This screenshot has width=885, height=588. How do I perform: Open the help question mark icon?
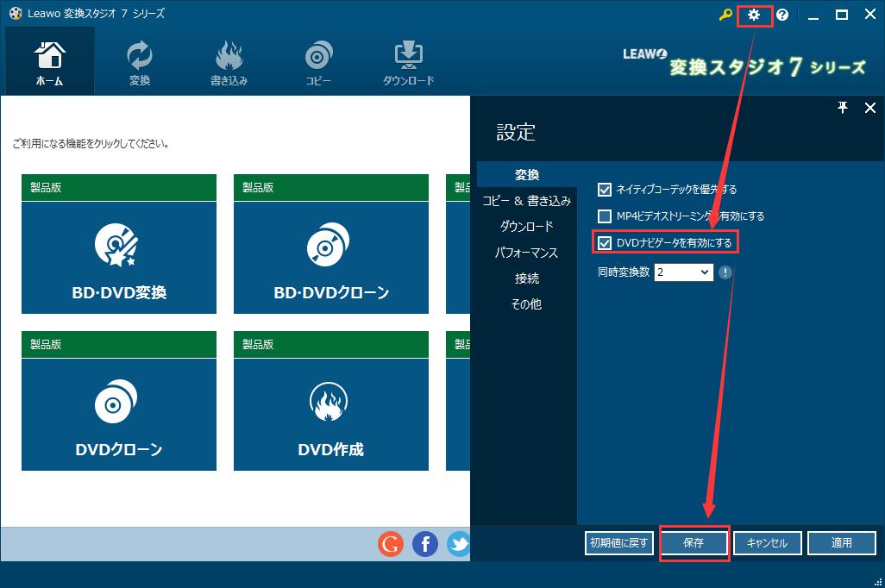click(x=781, y=14)
